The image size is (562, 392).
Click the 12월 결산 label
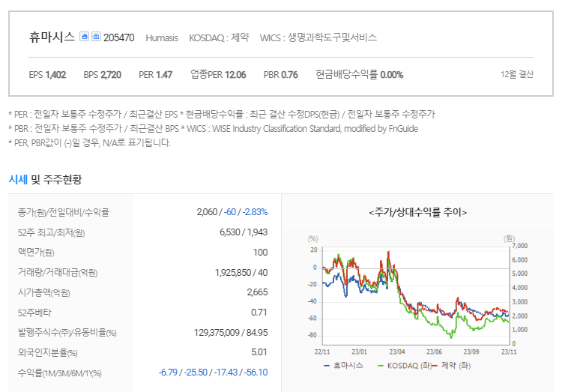pos(517,74)
